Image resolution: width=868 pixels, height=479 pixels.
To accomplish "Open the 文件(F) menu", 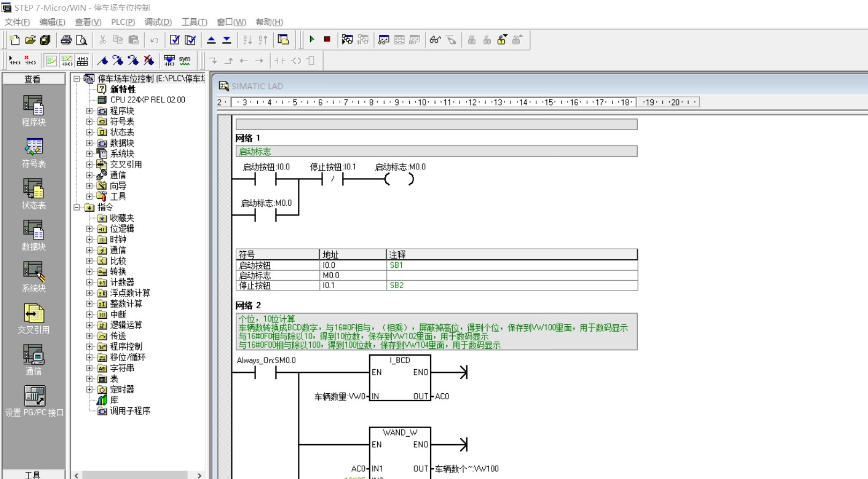I will (x=17, y=22).
